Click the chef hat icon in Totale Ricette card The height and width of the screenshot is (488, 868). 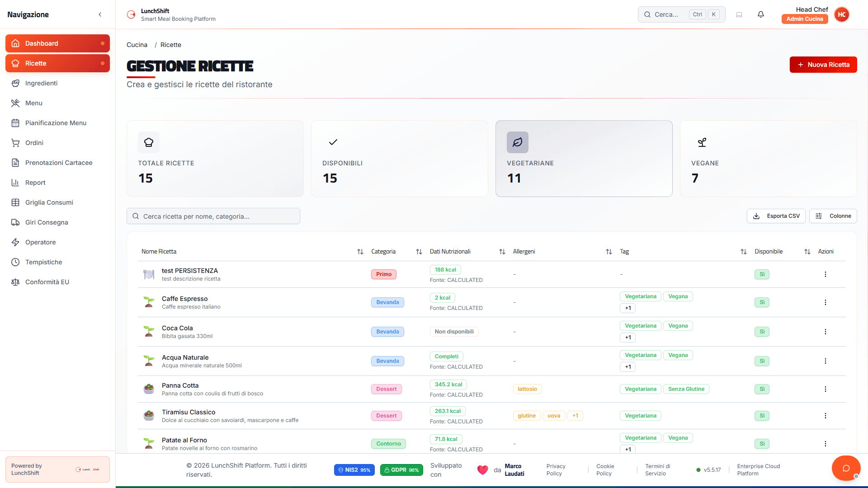coord(149,142)
